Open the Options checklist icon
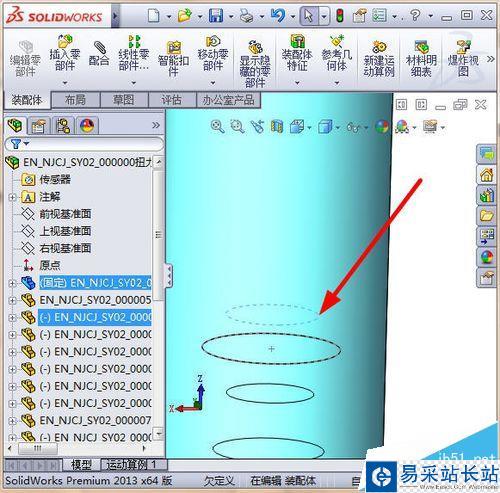The image size is (500, 493). click(379, 15)
